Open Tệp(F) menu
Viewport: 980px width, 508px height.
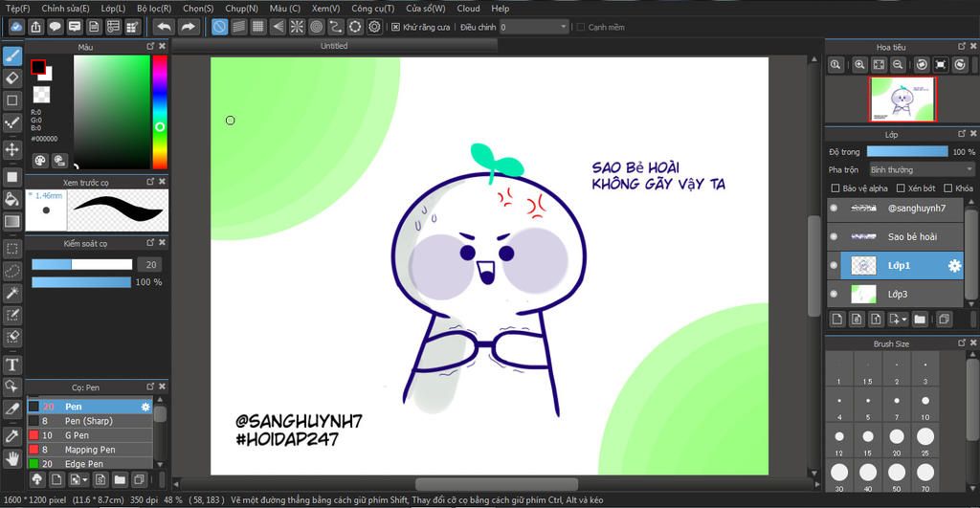coord(17,8)
